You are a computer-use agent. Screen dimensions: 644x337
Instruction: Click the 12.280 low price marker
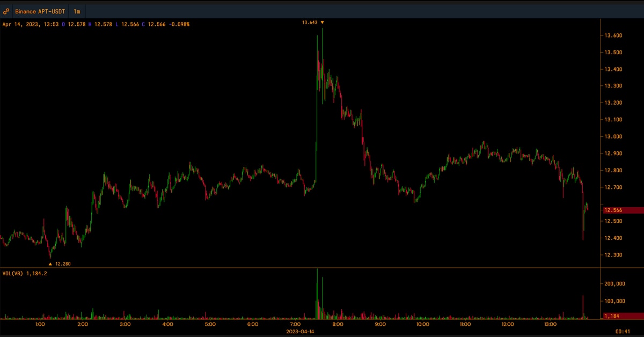tap(60, 263)
